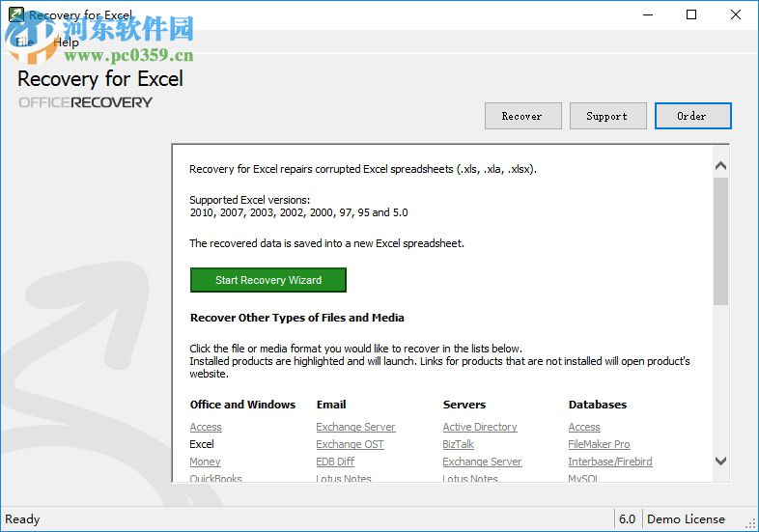Image resolution: width=759 pixels, height=532 pixels.
Task: Open the FileMaker Pro link
Action: [x=600, y=444]
